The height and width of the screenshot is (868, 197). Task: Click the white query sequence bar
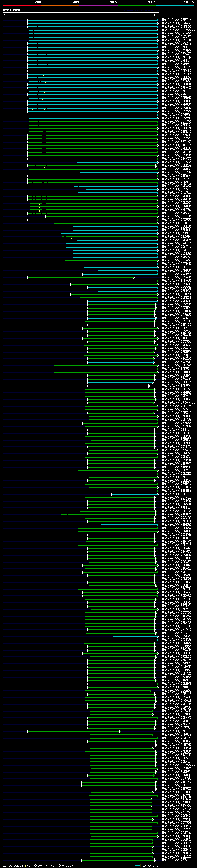pyautogui.click(x=81, y=12)
